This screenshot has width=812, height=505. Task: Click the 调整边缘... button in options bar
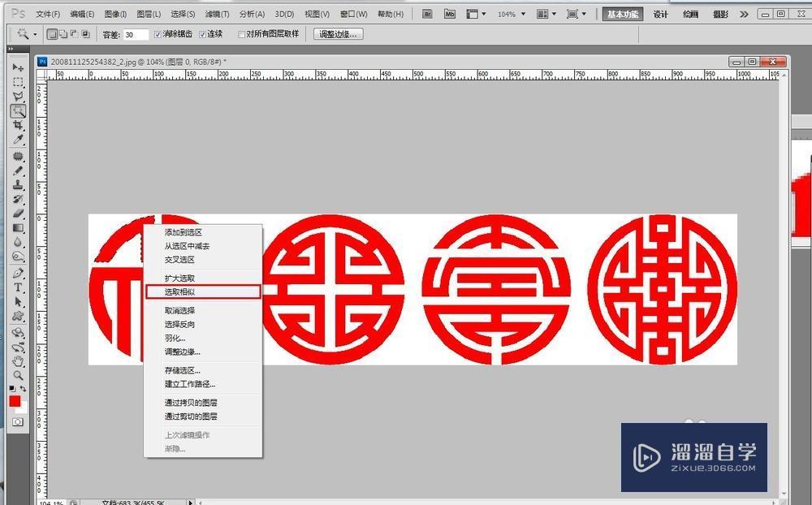[338, 34]
